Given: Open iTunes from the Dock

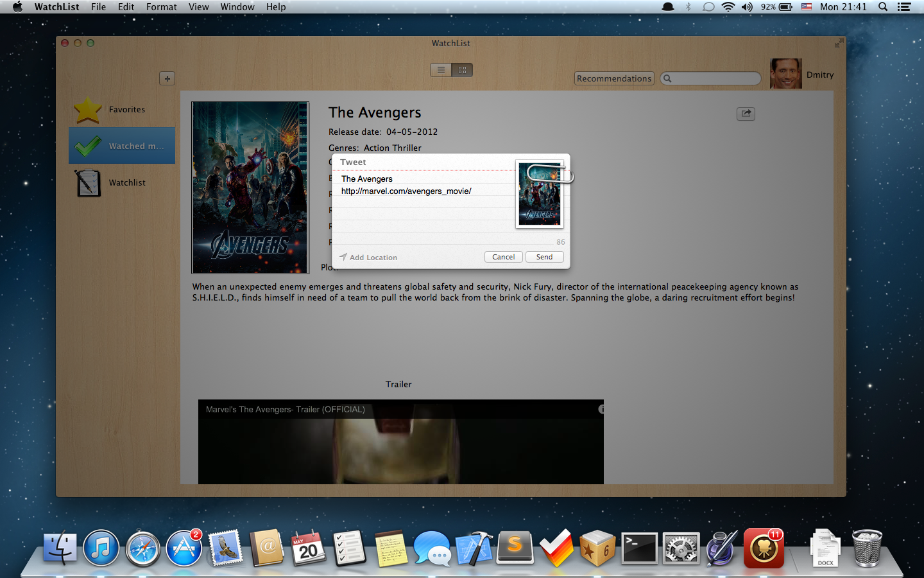Looking at the screenshot, I should click(x=101, y=549).
